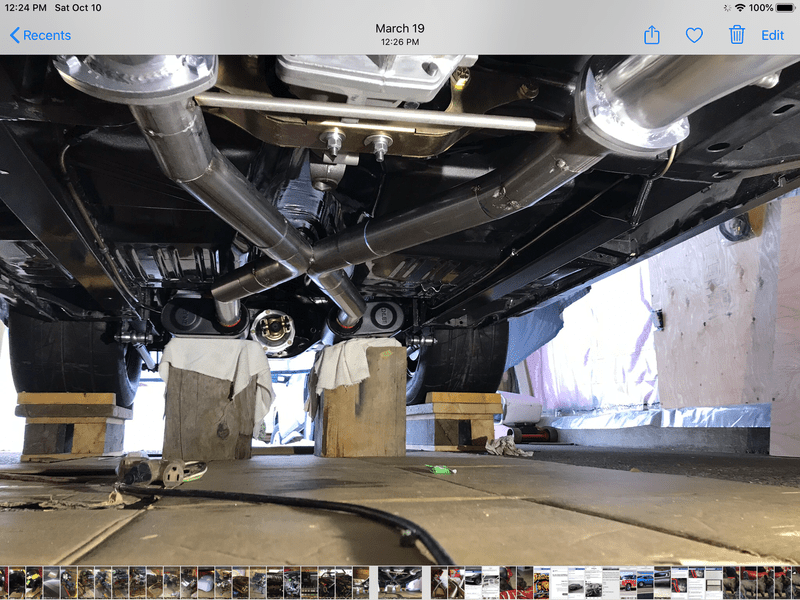Favorite this photo with the heart

click(694, 35)
